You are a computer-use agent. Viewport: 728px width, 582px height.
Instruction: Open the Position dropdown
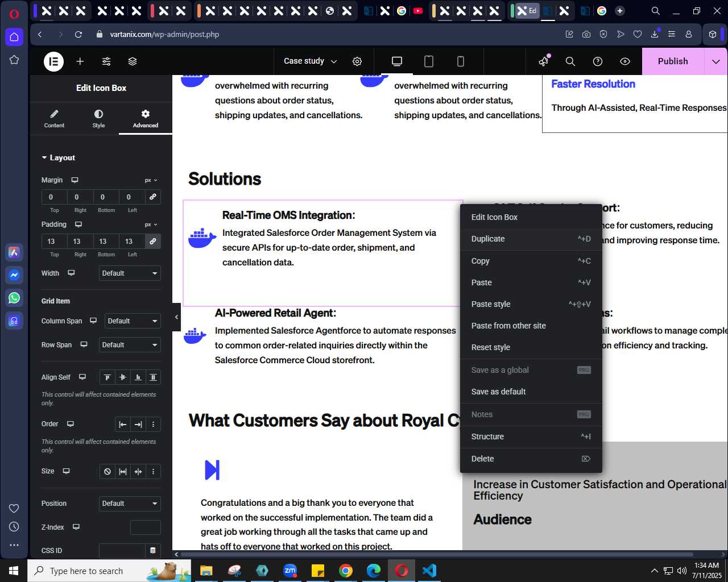(x=130, y=504)
